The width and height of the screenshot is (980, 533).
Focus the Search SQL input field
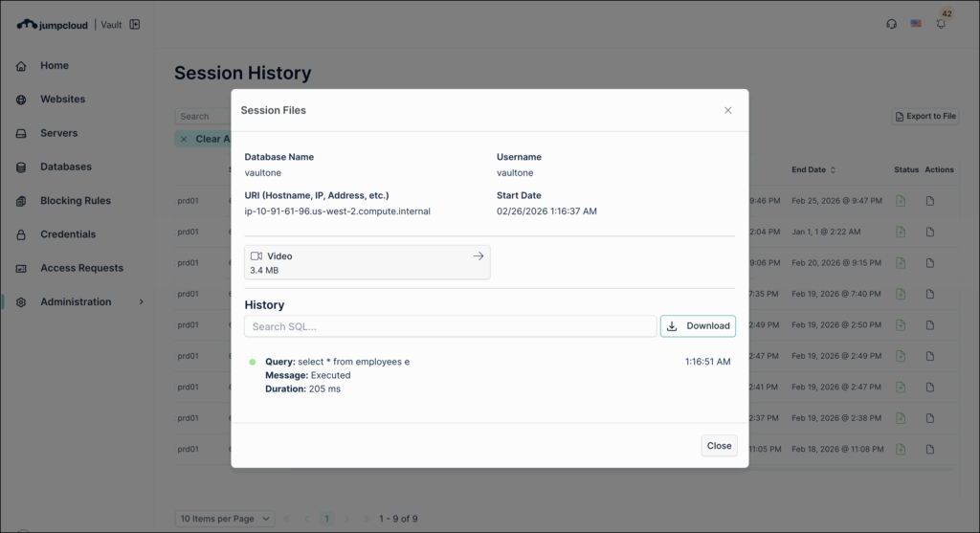(450, 326)
